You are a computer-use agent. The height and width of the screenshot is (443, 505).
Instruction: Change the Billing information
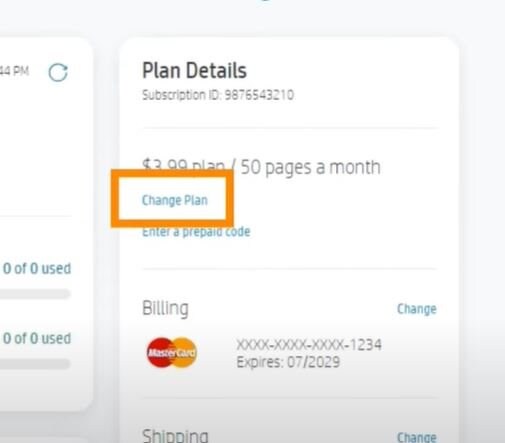coord(416,309)
